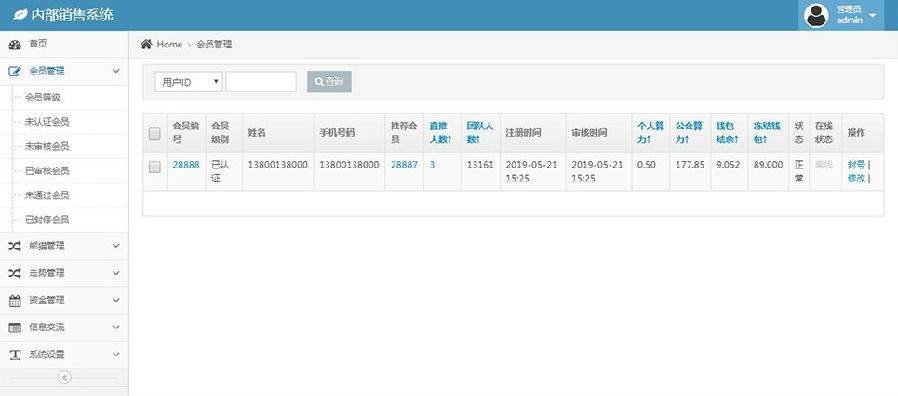The height and width of the screenshot is (396, 898).
Task: Click the 13800138000 cell under 姓名
Action: pyautogui.click(x=278, y=164)
